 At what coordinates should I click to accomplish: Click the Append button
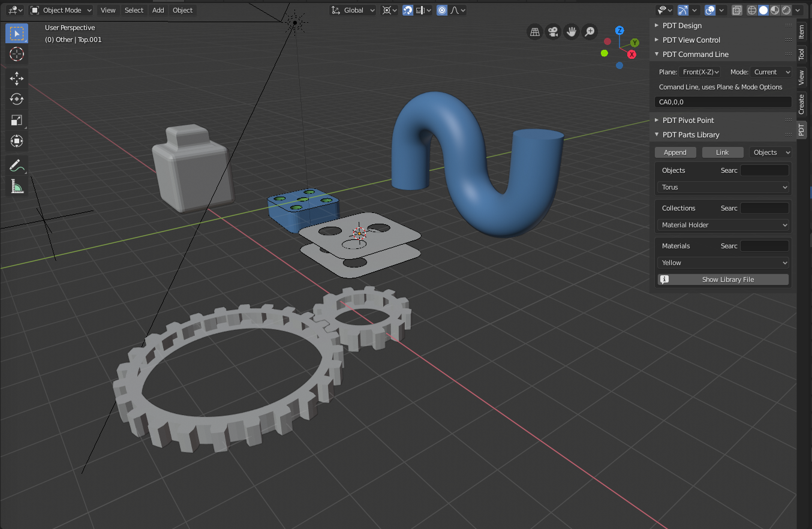click(675, 152)
